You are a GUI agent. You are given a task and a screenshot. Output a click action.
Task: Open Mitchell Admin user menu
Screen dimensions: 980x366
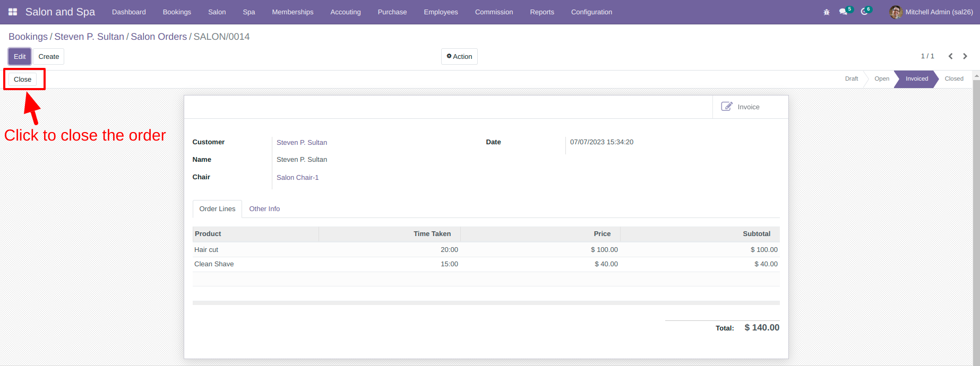pos(931,12)
